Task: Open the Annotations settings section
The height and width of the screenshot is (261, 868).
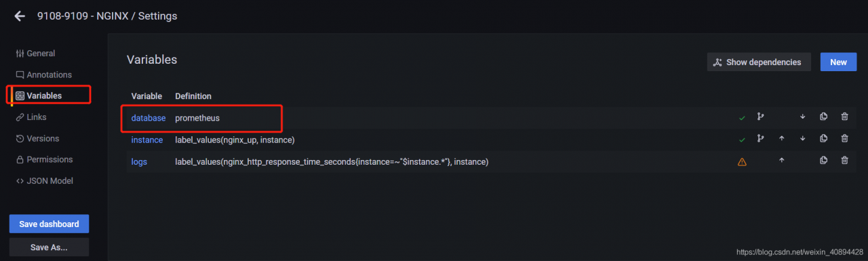Action: click(43, 75)
